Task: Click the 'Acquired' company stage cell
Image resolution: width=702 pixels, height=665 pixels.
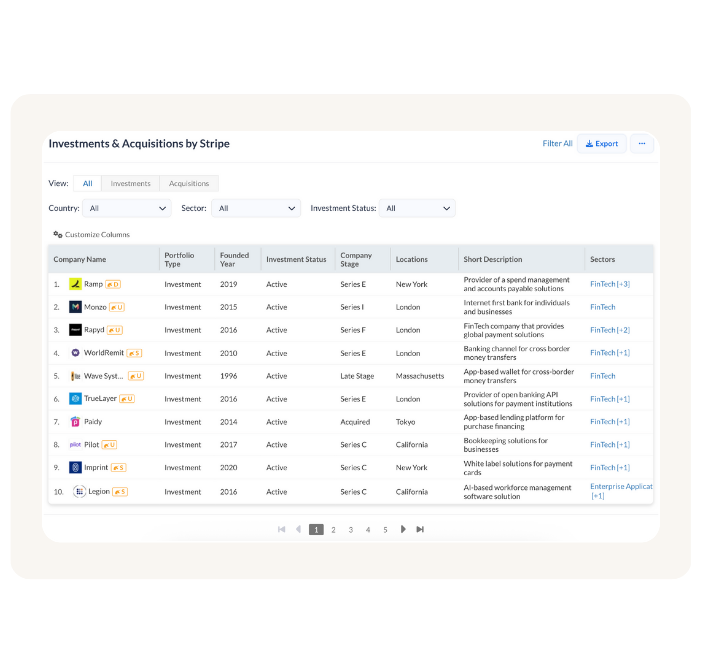Action: coord(355,422)
